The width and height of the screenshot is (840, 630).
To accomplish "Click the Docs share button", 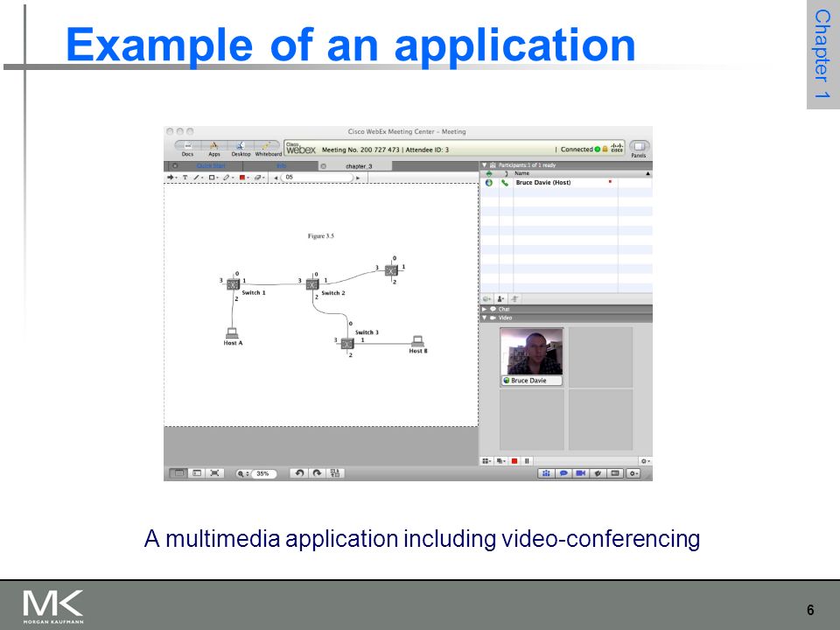I will (x=187, y=149).
